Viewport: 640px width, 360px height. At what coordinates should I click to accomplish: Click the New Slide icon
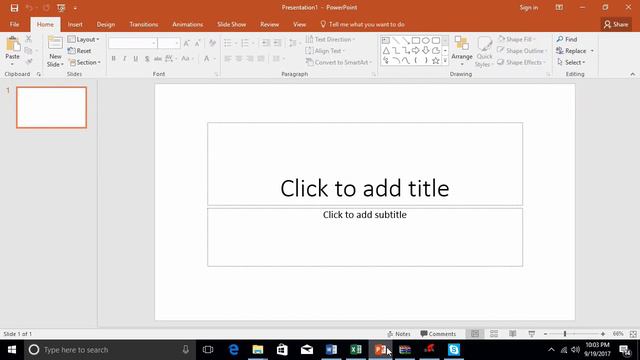point(55,43)
